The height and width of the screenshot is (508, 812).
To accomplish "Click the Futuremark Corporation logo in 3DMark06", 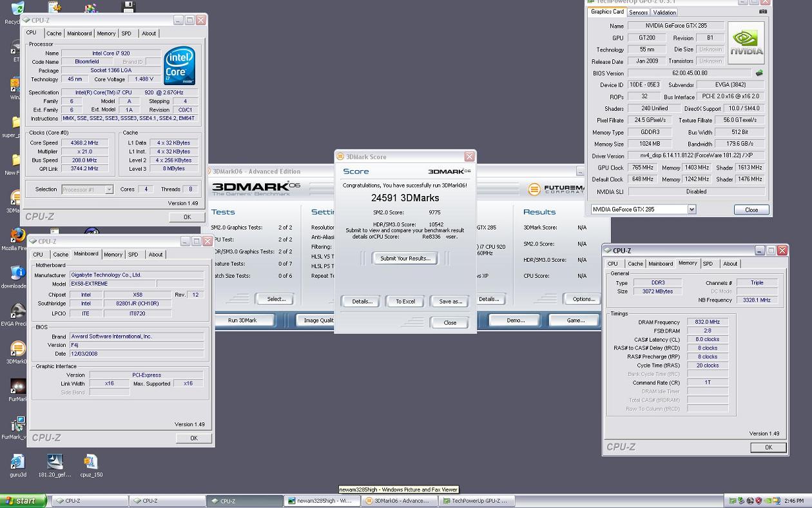I will point(556,189).
